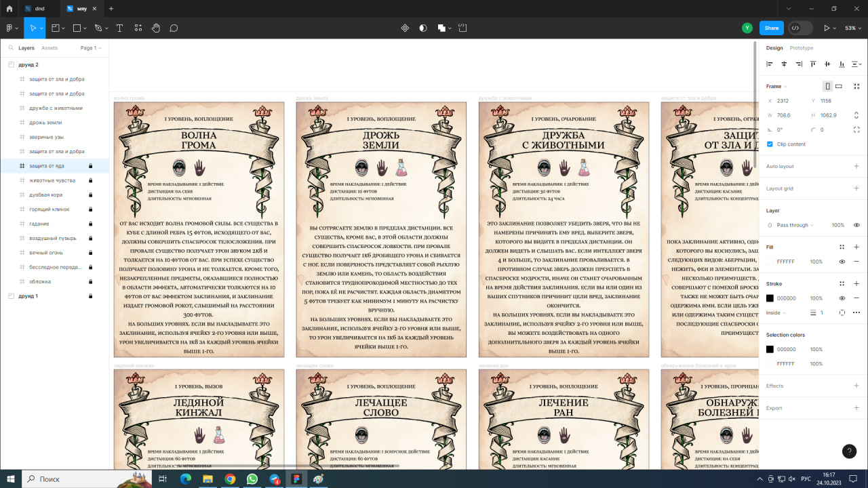The width and height of the screenshot is (868, 488).
Task: Open the Help question mark button
Action: 849,451
